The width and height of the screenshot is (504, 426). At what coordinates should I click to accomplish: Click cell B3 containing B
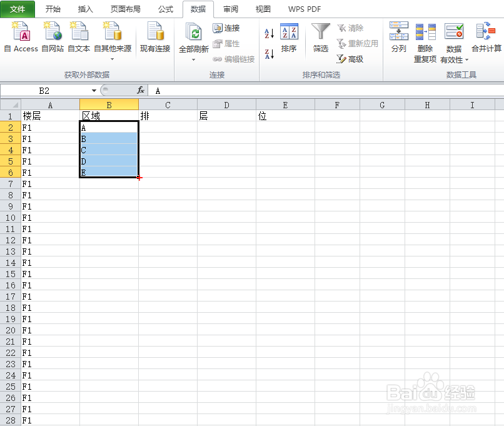coord(109,139)
